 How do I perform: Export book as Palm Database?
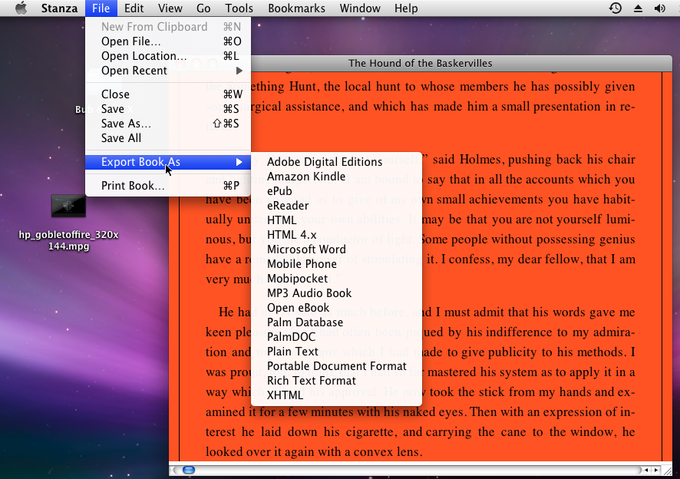point(337,322)
